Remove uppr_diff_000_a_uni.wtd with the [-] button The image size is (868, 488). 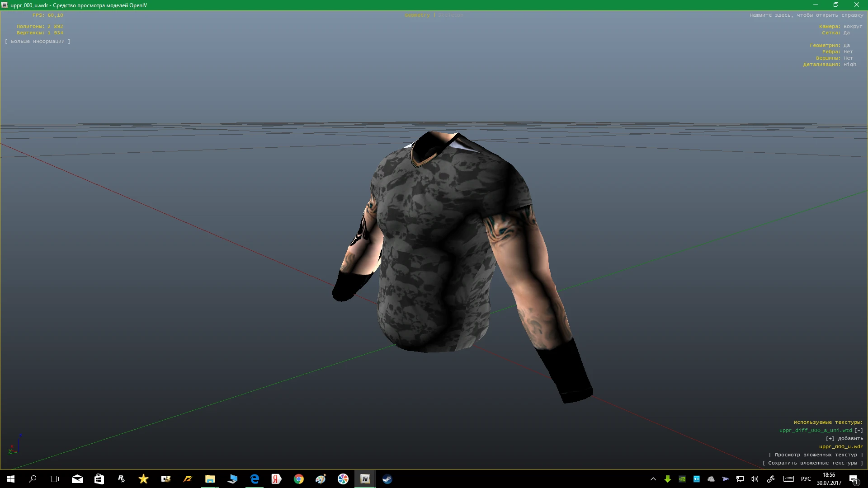click(x=859, y=431)
